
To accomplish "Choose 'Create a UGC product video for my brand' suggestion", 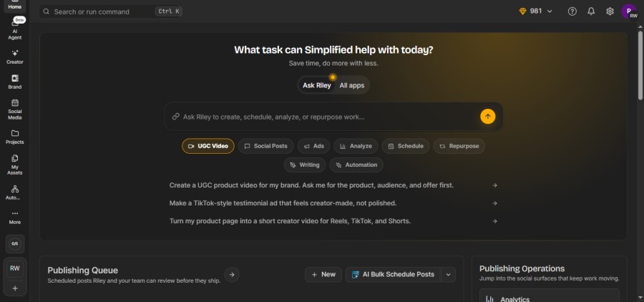I will point(311,185).
